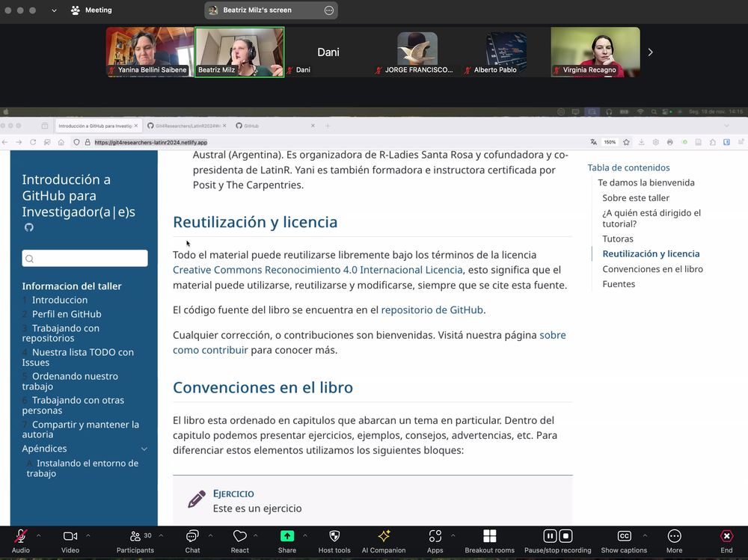Expand video options arrow next to Video
The height and width of the screenshot is (560, 748).
88,535
